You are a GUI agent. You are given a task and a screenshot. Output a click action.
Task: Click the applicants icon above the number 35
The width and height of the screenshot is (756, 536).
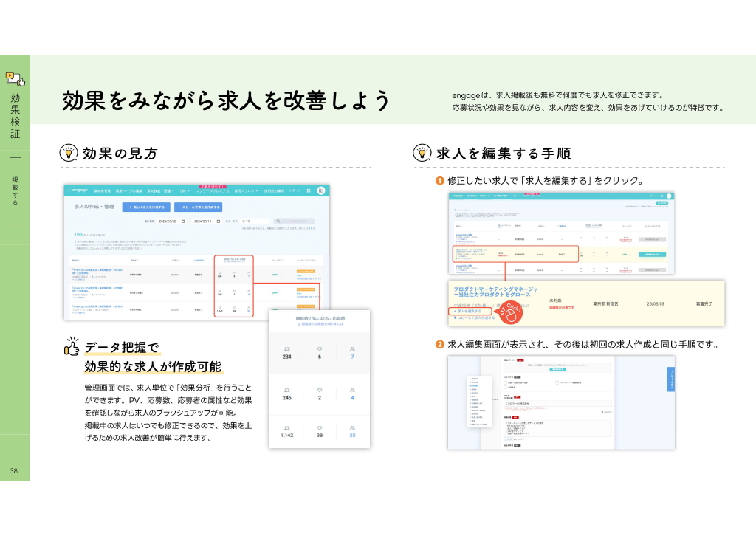[352, 428]
